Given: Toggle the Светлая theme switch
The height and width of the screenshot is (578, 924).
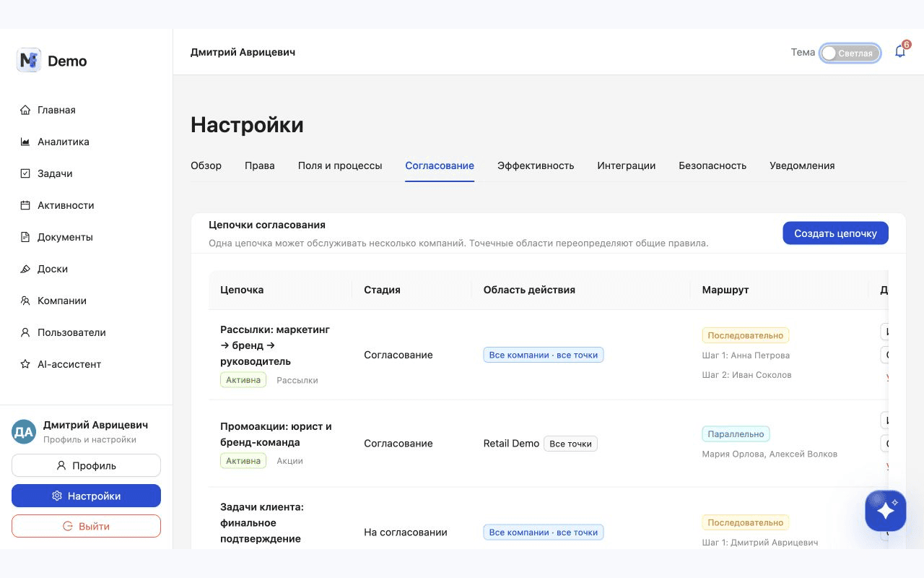Looking at the screenshot, I should (x=850, y=53).
